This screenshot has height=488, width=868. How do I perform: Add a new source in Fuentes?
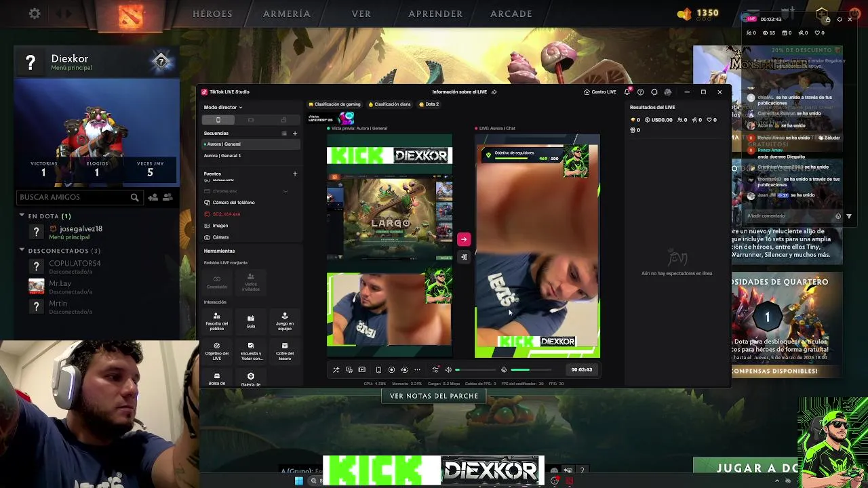point(295,174)
